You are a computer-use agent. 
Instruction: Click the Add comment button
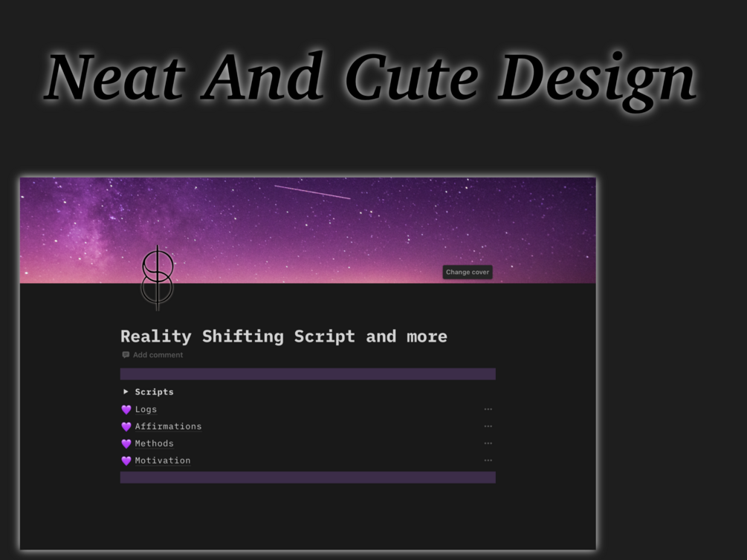click(x=152, y=355)
